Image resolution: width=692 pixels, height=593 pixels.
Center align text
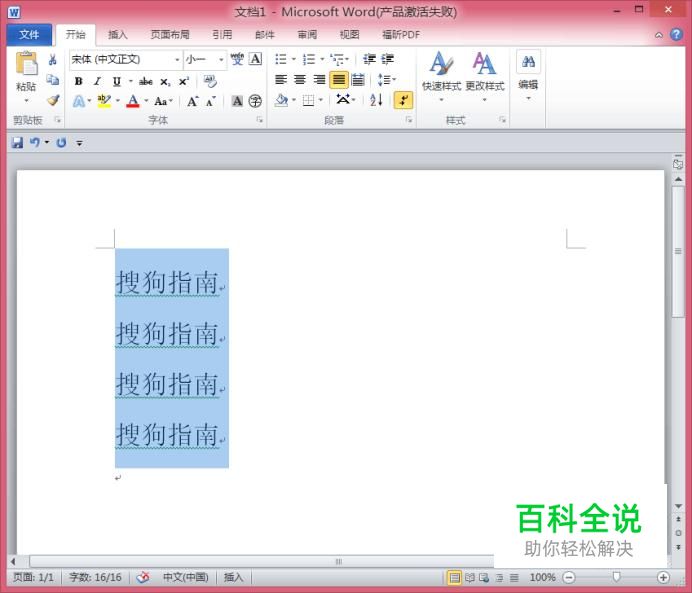pyautogui.click(x=300, y=79)
